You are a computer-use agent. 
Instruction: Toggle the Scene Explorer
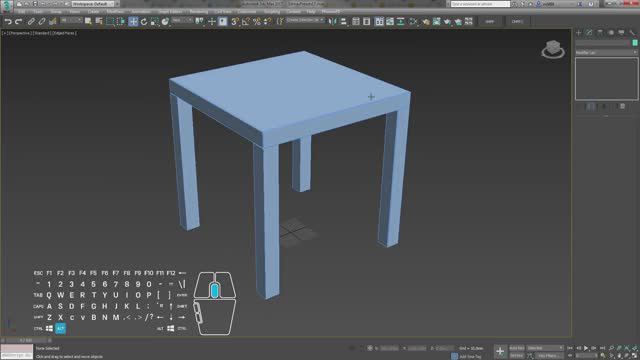[356, 21]
